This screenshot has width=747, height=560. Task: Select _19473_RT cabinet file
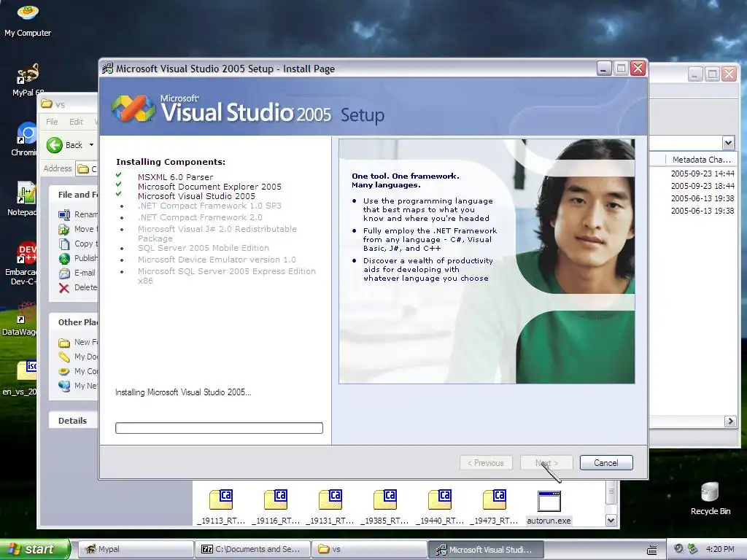(494, 507)
